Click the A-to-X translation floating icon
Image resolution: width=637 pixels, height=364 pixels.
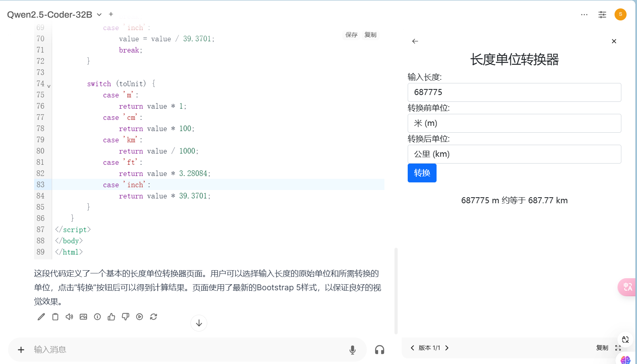click(625, 340)
